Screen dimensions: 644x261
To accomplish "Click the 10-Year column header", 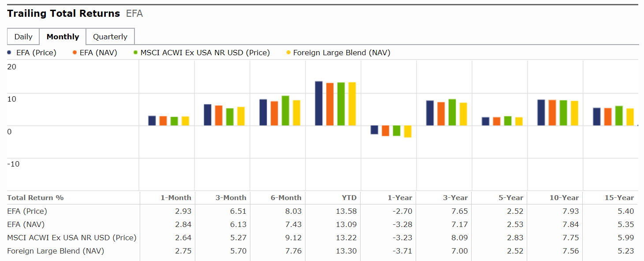I will (x=564, y=198).
